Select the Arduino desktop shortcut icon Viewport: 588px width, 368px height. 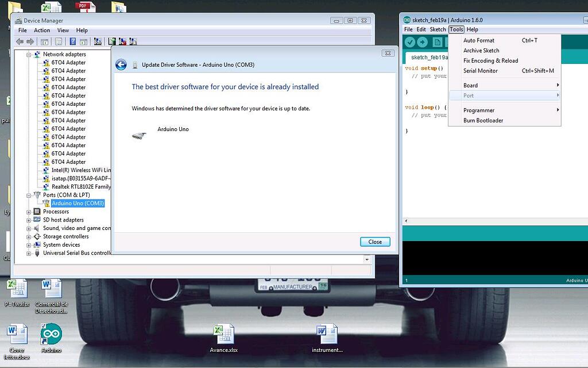[x=51, y=338]
